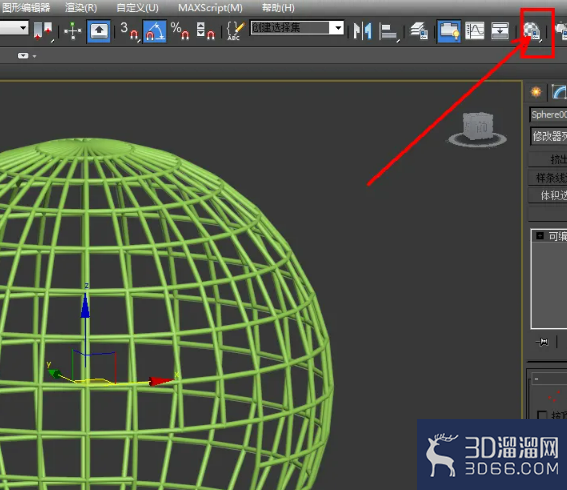Toggle the 3D Snaps magnet icon
Image resolution: width=567 pixels, height=490 pixels.
coord(130,31)
